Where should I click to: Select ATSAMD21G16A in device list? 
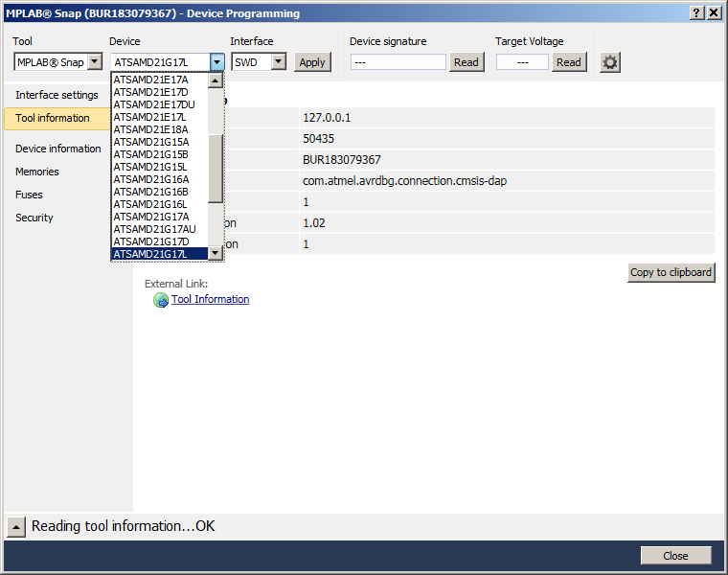(160, 180)
